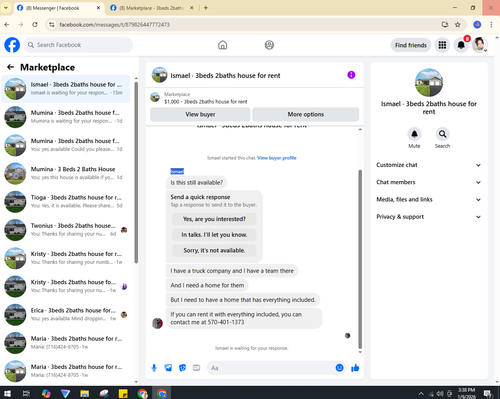Open Erica 3beds 2baths conversation

tap(66, 315)
